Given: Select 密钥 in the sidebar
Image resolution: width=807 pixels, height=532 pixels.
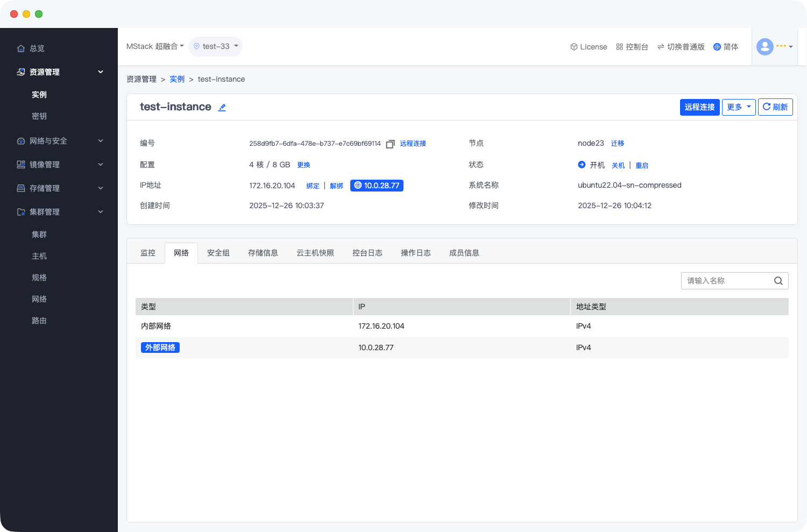Looking at the screenshot, I should 39,116.
